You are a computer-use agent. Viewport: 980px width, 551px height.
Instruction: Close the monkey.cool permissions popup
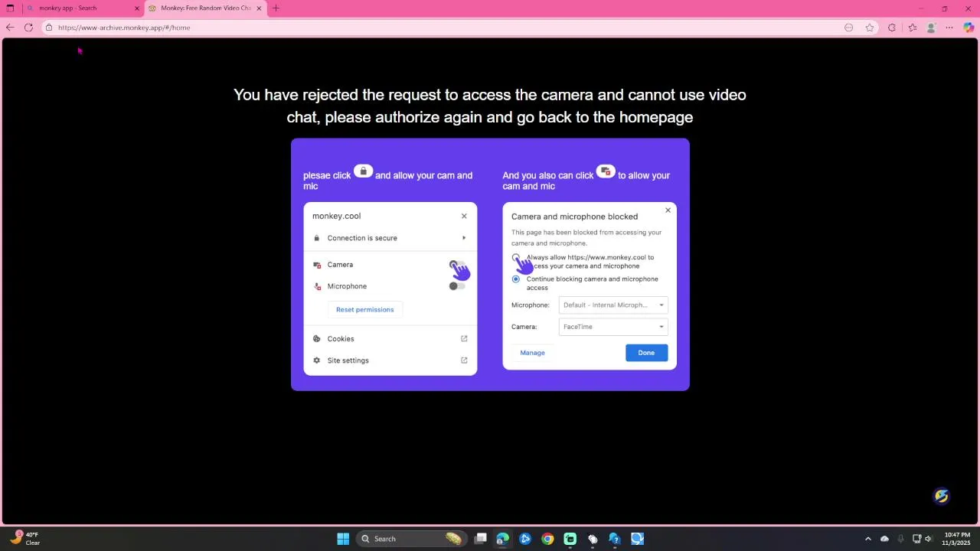(464, 216)
